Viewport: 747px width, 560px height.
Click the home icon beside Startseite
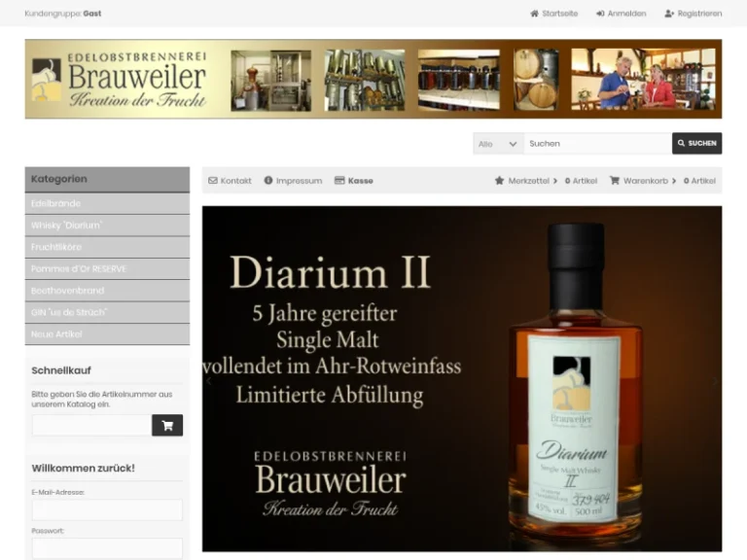click(x=534, y=14)
